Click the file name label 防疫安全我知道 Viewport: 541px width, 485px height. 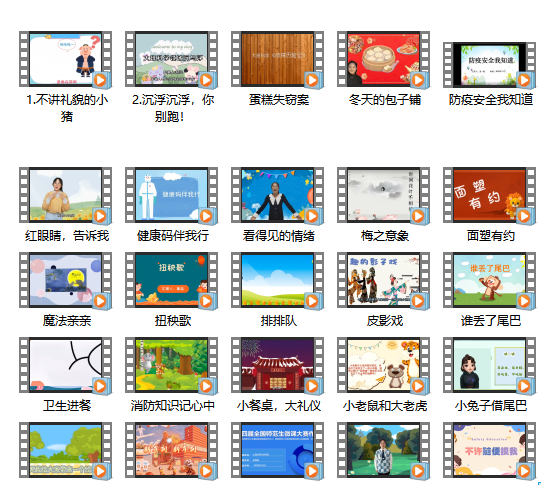(491, 100)
